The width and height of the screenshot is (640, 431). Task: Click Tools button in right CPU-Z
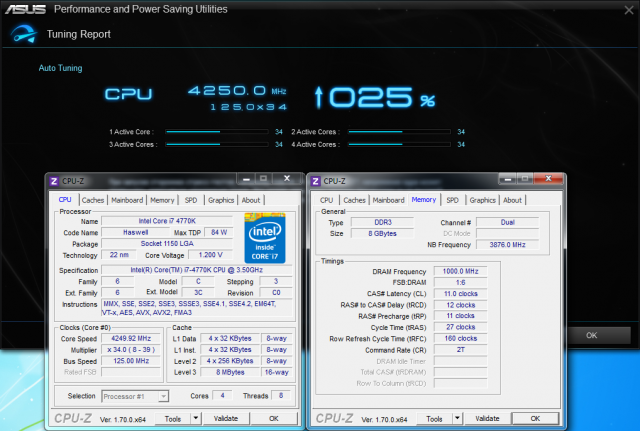click(x=434, y=419)
